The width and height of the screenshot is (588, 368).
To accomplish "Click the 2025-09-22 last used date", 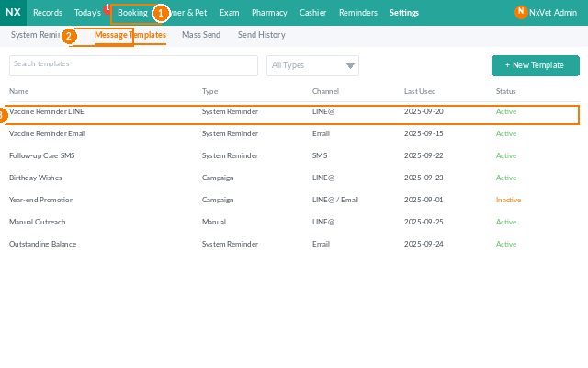I will [x=424, y=155].
